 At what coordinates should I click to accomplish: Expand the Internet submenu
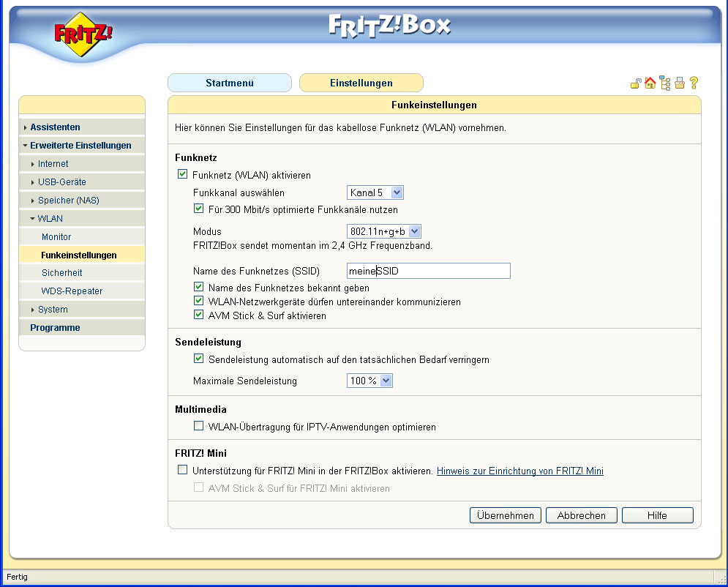click(x=82, y=164)
